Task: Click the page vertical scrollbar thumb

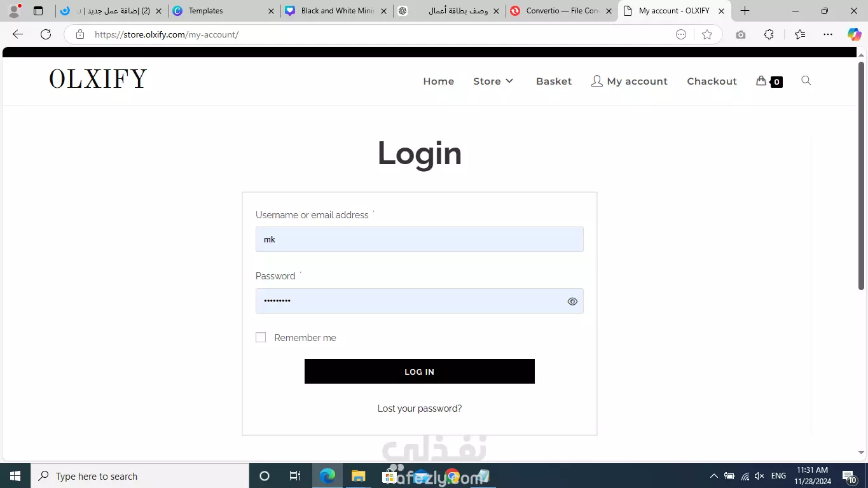Action: (x=862, y=175)
